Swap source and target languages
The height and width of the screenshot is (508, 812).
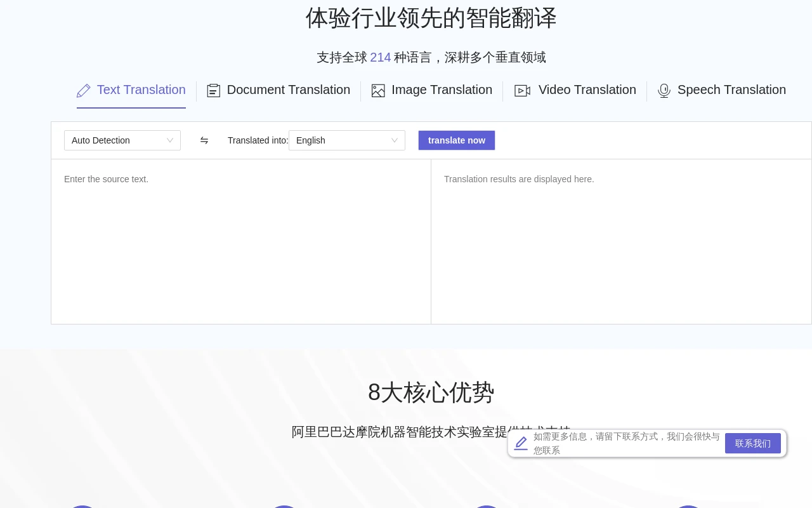[x=204, y=140]
